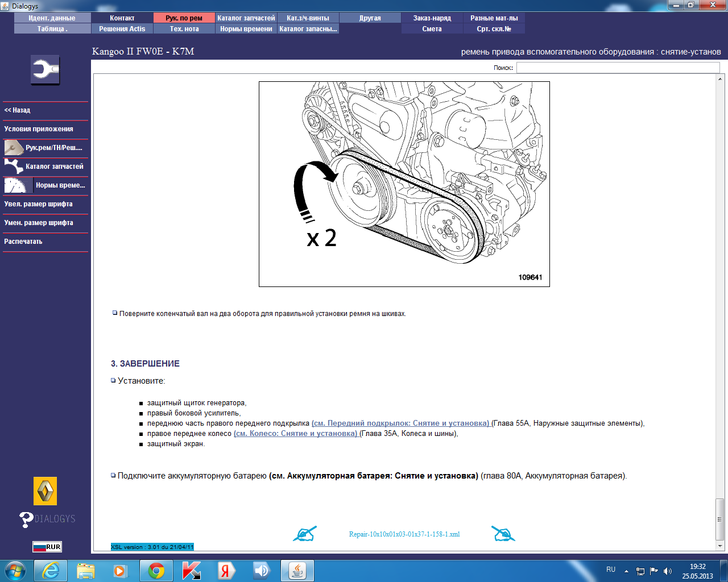Click the Поиск search field
Image resolution: width=728 pixels, height=582 pixels.
point(618,68)
